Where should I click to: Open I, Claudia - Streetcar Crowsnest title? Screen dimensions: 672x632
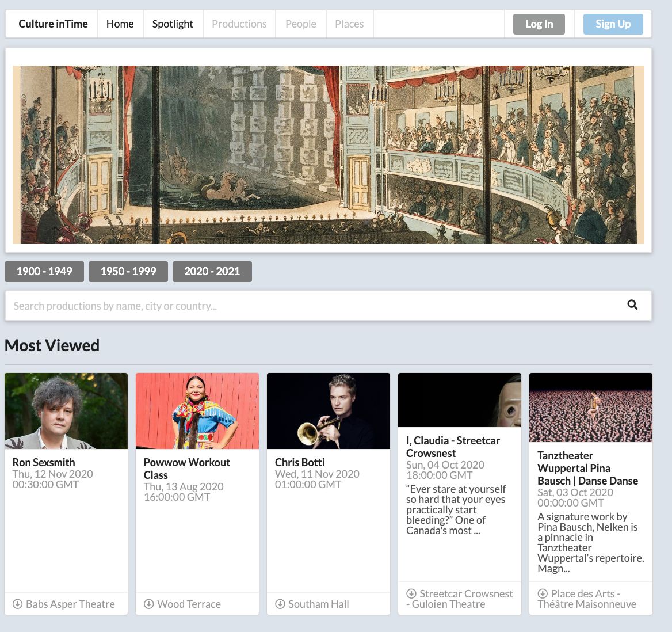point(453,447)
